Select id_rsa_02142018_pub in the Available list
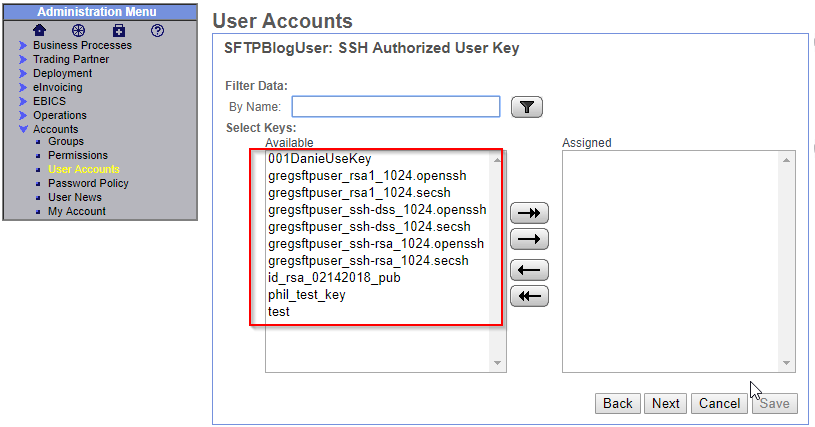The width and height of the screenshot is (815, 427). [x=333, y=278]
